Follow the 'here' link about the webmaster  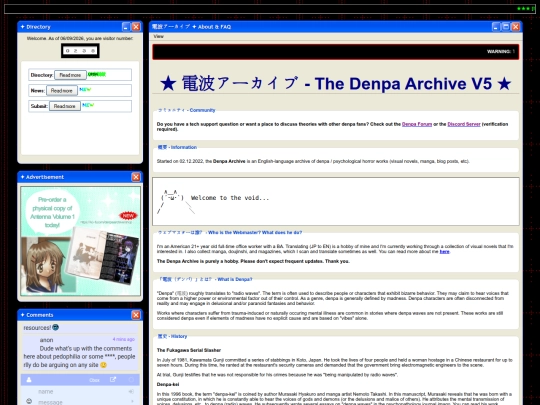tap(444, 252)
